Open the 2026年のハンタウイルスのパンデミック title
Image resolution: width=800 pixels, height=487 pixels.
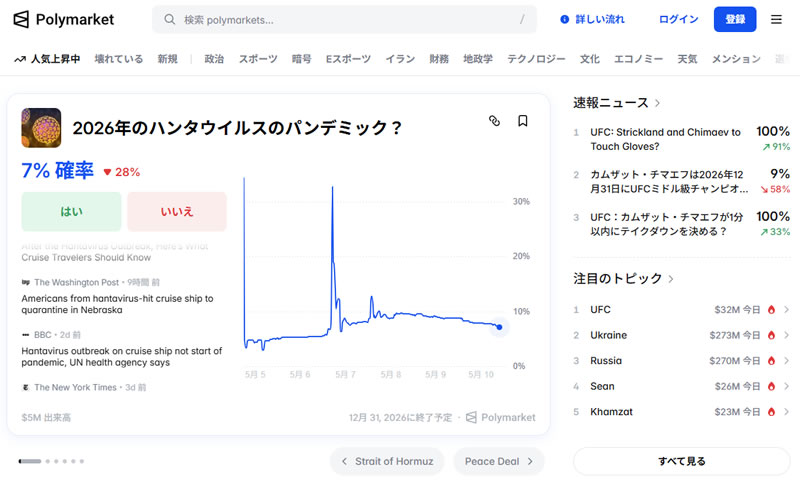click(237, 127)
